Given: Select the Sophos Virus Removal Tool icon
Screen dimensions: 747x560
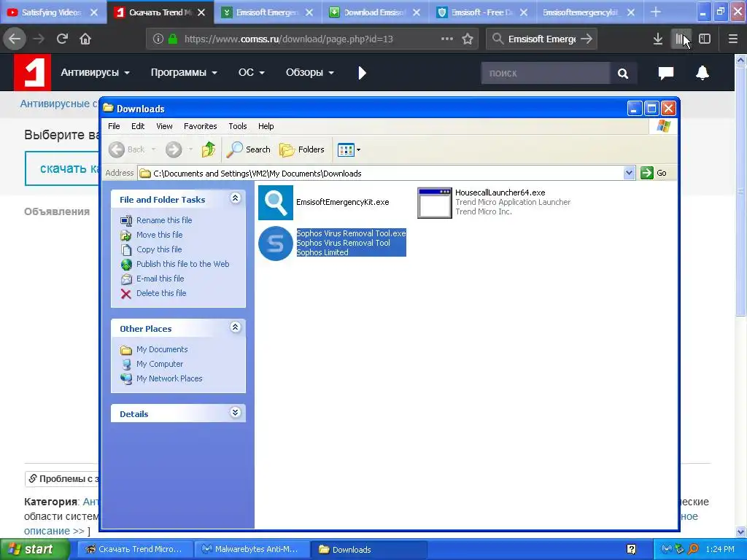Looking at the screenshot, I should [x=275, y=244].
